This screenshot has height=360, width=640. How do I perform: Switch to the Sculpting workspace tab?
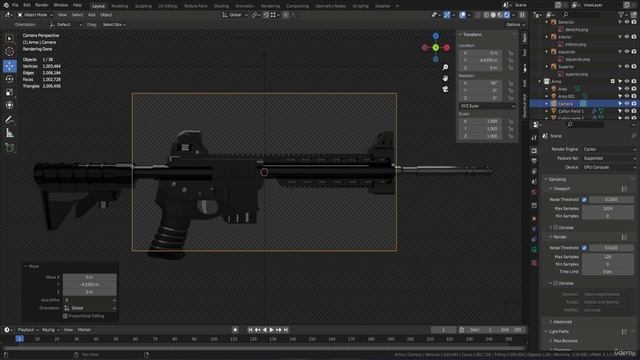[x=143, y=6]
